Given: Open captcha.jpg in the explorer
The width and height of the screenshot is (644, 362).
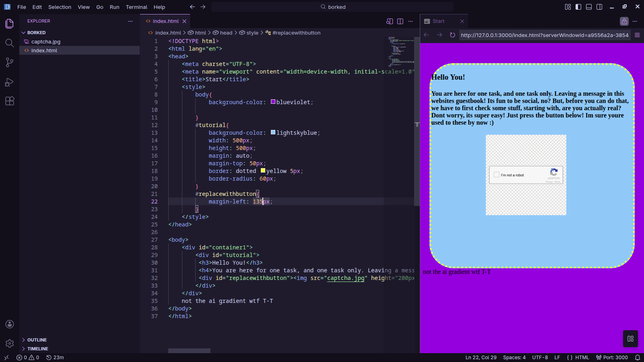Looking at the screenshot, I should (46, 41).
